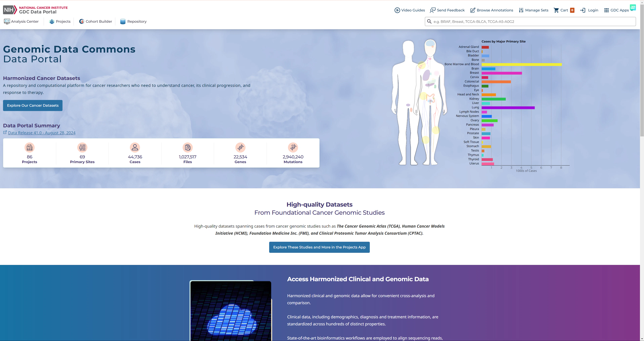644x341 pixels.
Task: Click the 69 Primary Sites statistic
Action: 82,159
